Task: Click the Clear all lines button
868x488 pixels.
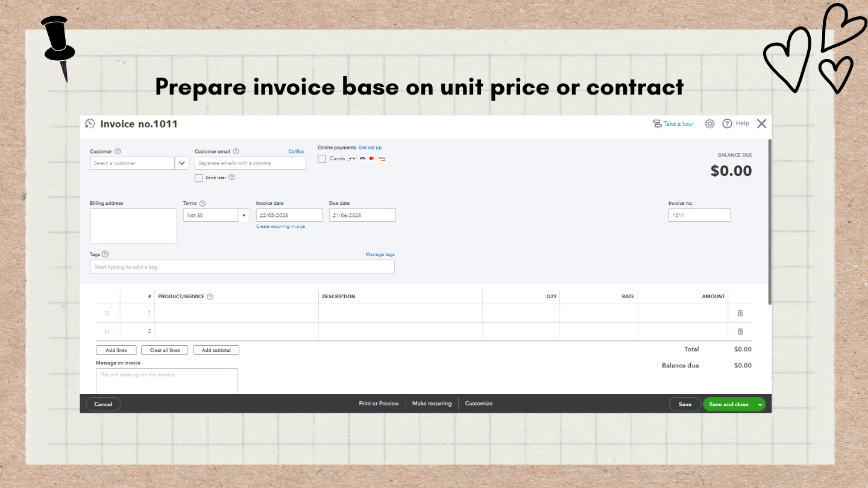Action: coord(165,350)
